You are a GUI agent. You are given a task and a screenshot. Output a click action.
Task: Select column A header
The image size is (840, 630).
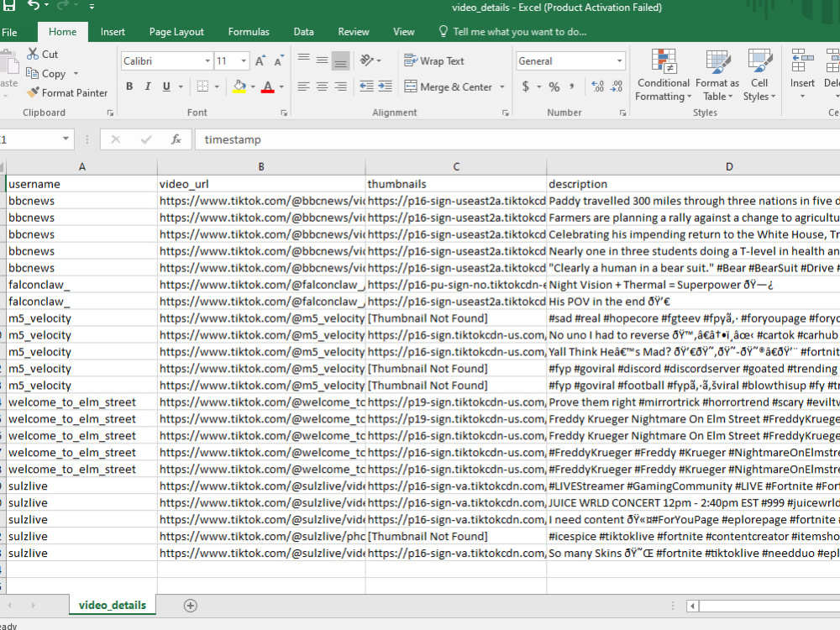(x=82, y=166)
